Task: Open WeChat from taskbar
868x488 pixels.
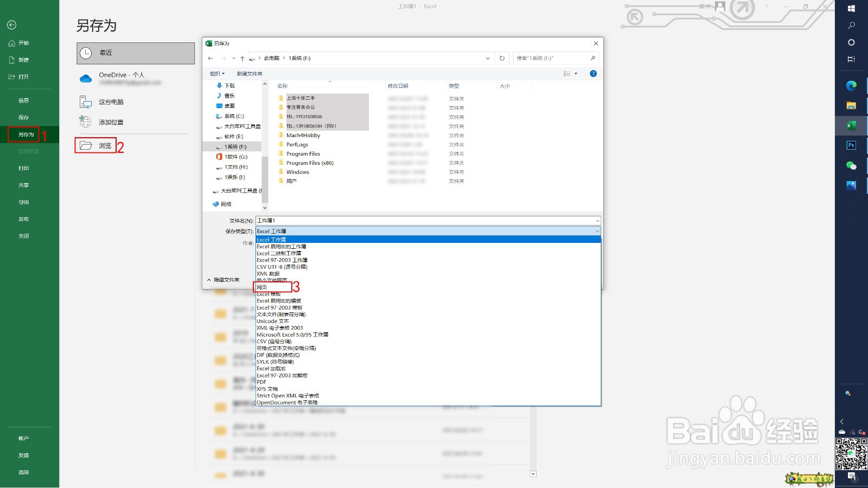Action: coord(851,165)
